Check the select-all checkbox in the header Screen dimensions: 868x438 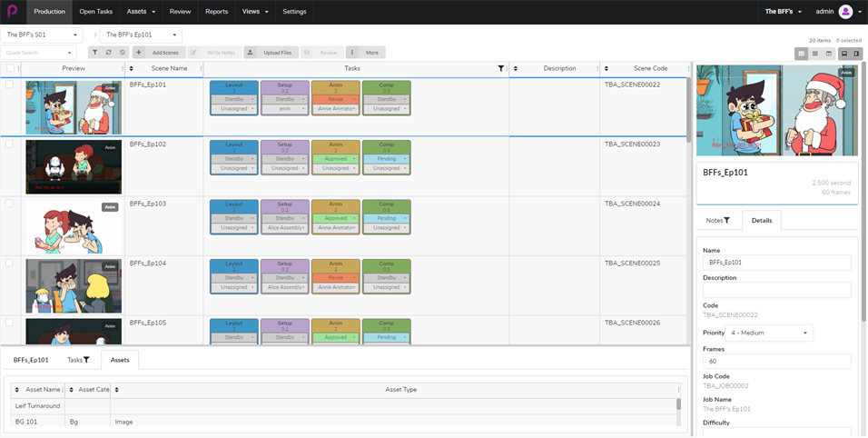tap(10, 68)
